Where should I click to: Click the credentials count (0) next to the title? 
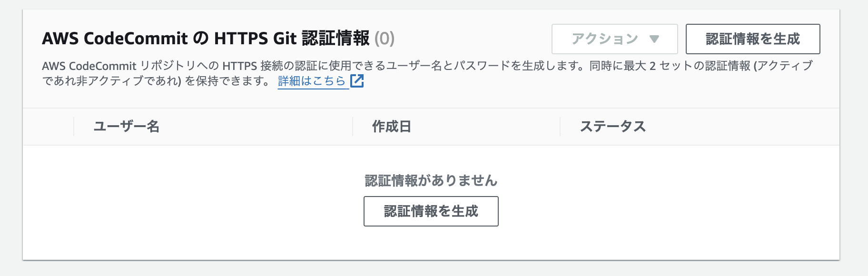tap(385, 38)
